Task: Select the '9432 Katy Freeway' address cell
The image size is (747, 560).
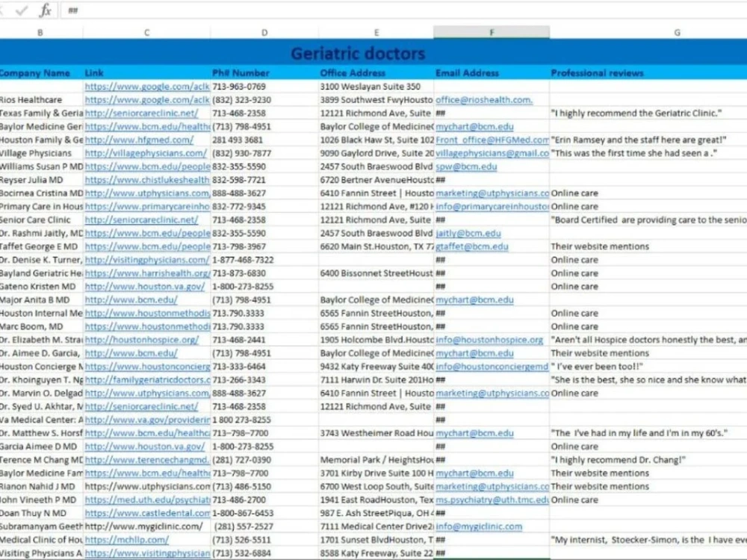Action: tap(376, 367)
